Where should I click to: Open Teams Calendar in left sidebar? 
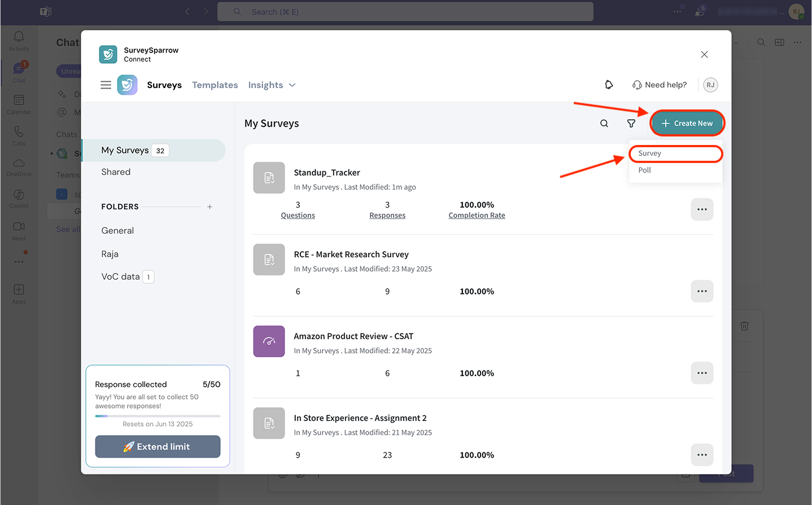point(19,103)
